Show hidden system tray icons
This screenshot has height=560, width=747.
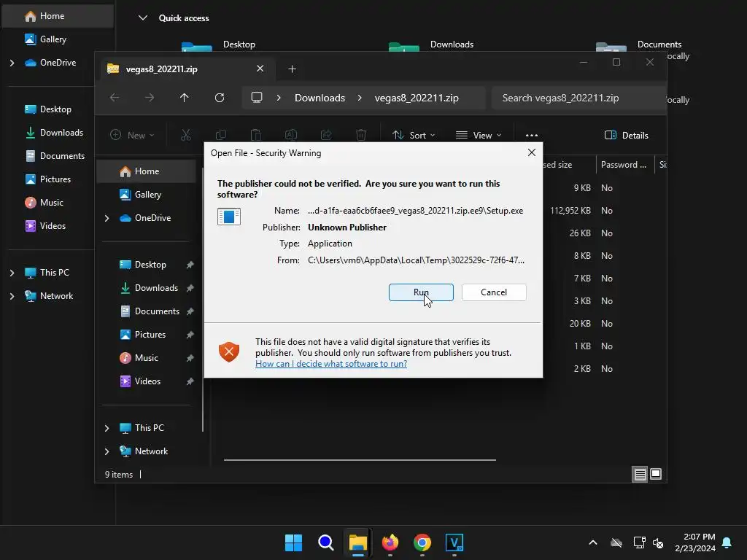click(x=593, y=542)
